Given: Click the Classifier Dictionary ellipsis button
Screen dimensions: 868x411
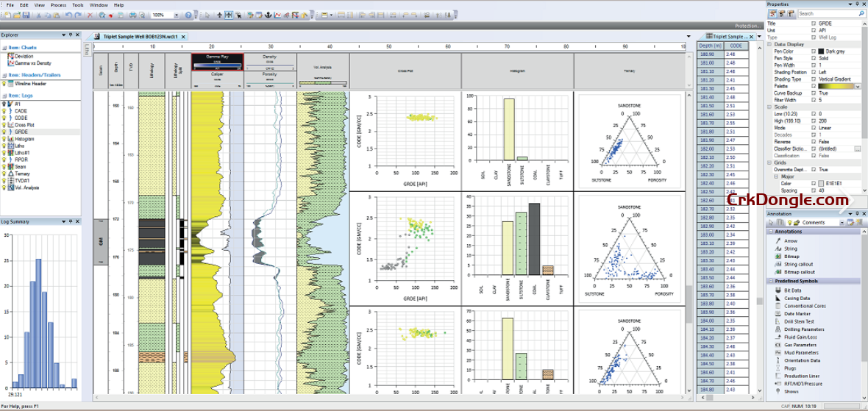Looking at the screenshot, I should coord(857,149).
